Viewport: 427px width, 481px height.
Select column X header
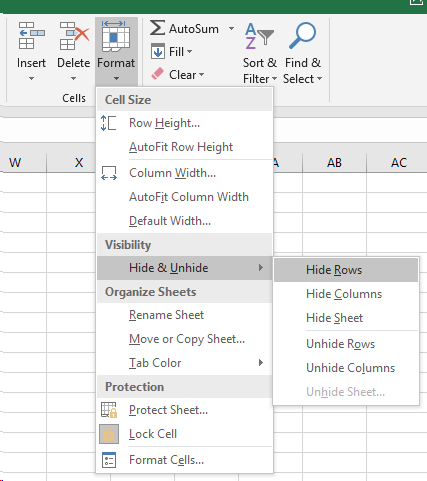[71, 163]
